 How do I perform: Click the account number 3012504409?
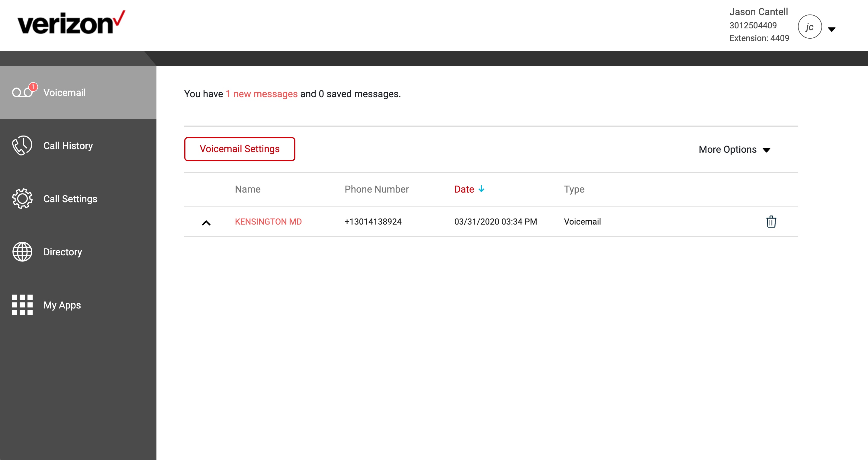[x=753, y=25]
